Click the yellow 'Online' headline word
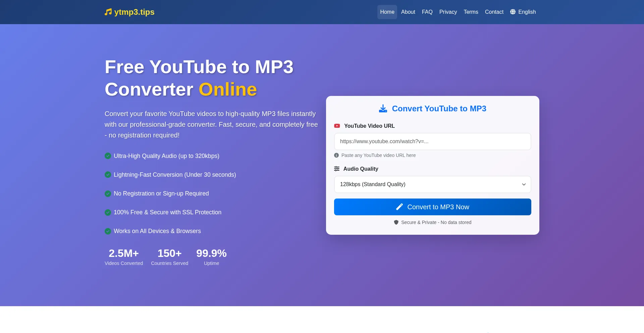 tap(228, 89)
